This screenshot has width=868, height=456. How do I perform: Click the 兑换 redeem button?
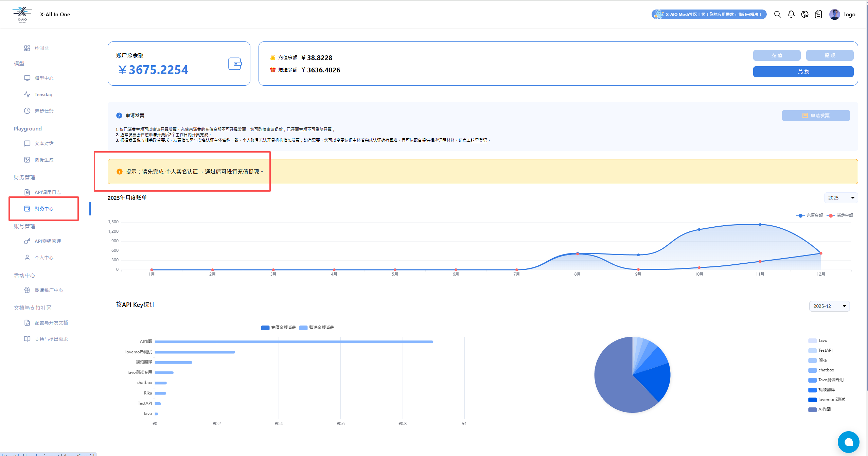click(x=803, y=72)
